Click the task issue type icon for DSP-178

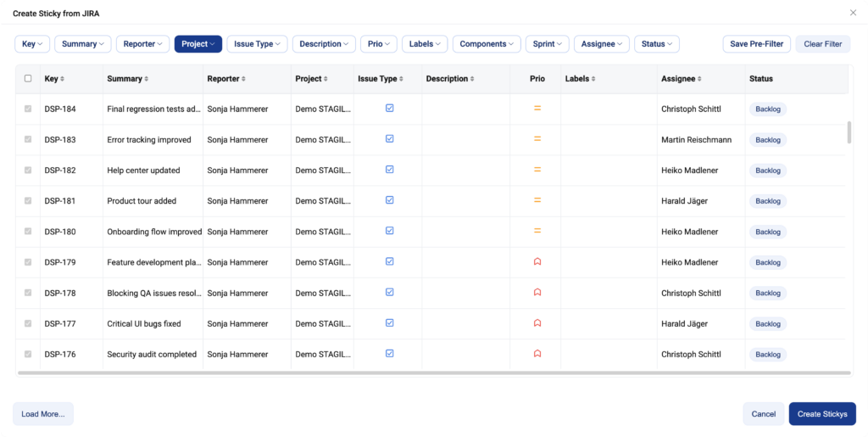[x=390, y=292]
